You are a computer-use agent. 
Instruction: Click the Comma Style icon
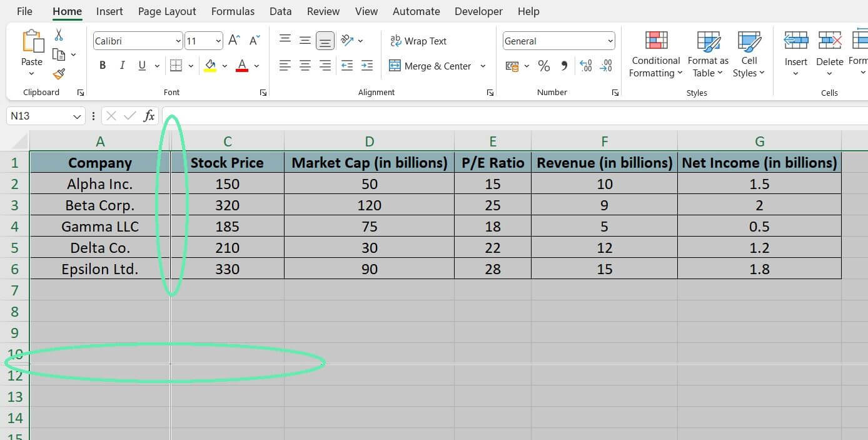[564, 65]
